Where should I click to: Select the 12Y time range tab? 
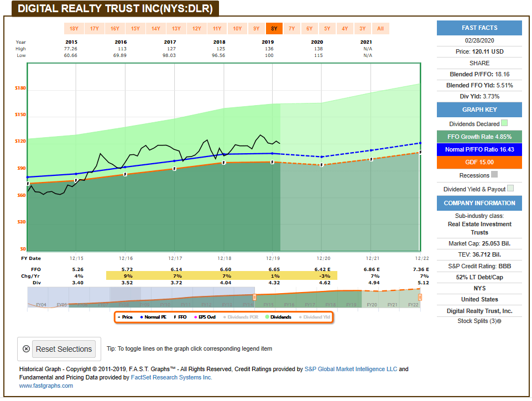pyautogui.click(x=196, y=29)
